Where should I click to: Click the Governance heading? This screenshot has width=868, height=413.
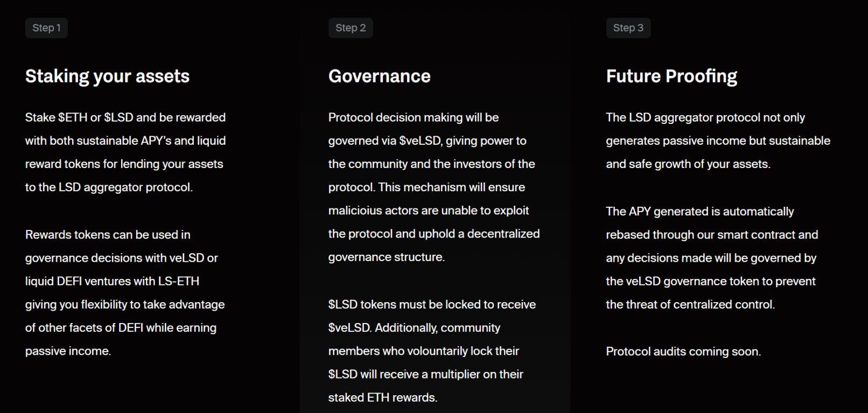click(x=379, y=76)
